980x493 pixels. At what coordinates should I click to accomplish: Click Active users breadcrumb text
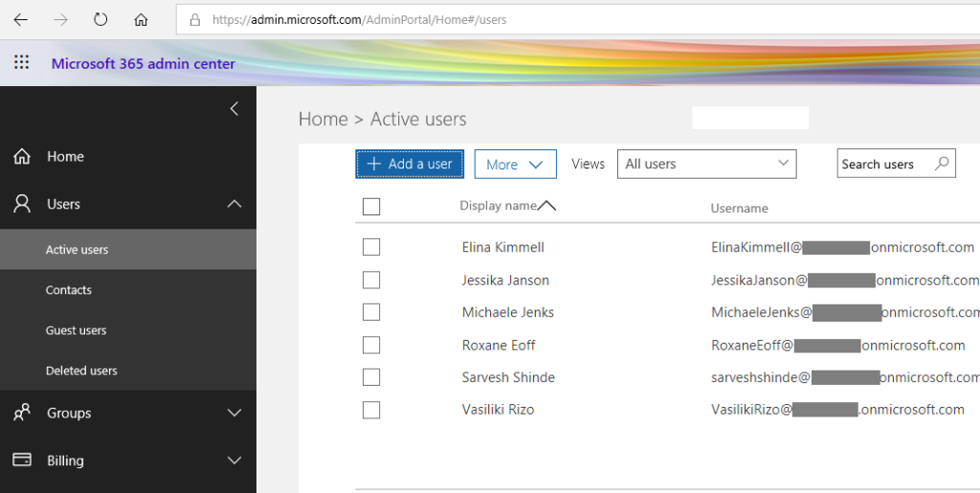418,119
